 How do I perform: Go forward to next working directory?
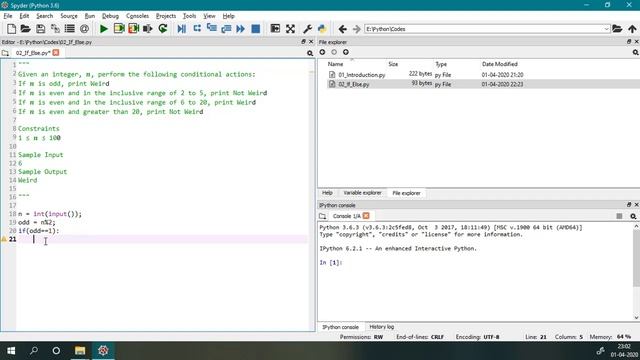click(356, 29)
